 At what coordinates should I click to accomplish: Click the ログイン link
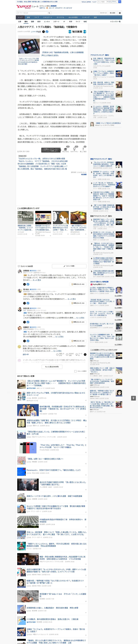pos(42,8)
